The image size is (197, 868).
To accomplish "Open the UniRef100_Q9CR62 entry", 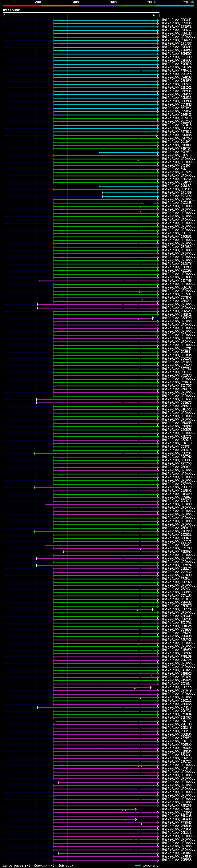I will point(177,236).
